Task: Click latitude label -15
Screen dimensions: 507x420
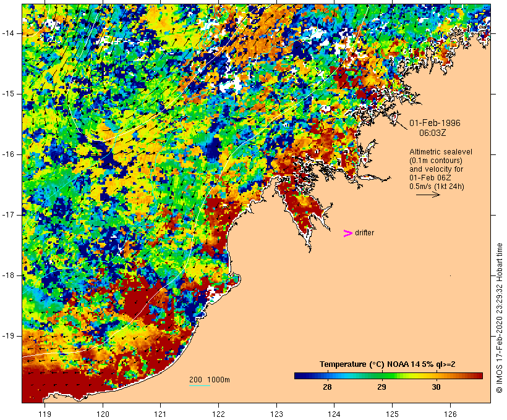Action: pyautogui.click(x=8, y=94)
